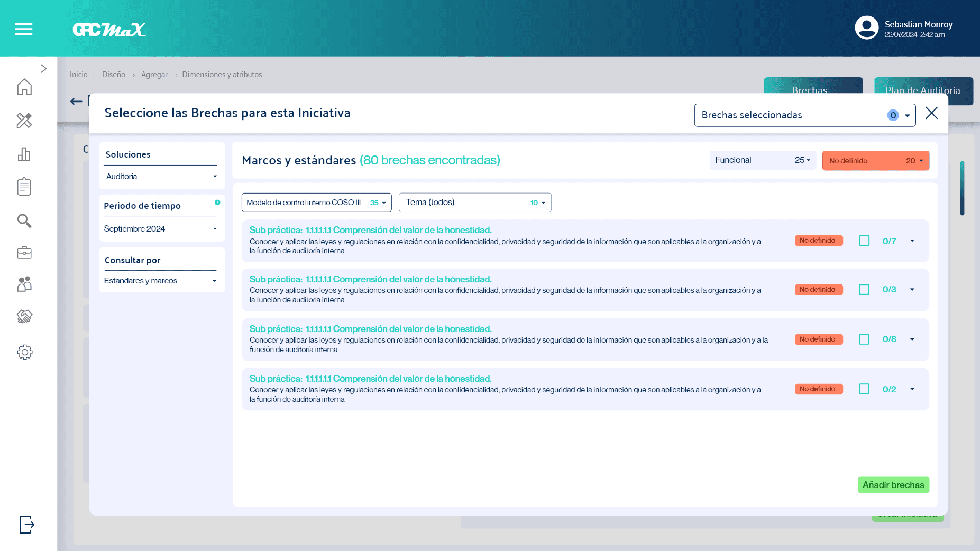Click the Añadir brechas button

point(893,485)
